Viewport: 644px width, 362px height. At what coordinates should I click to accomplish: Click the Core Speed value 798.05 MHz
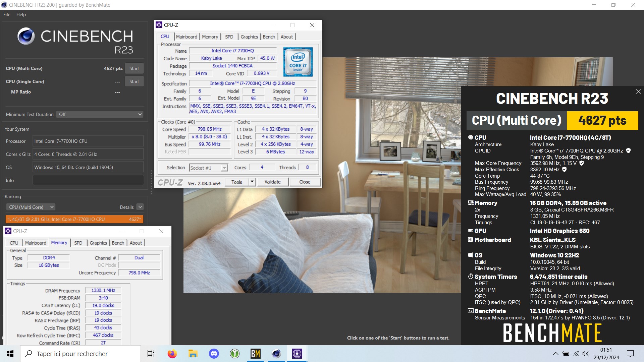[x=210, y=129]
